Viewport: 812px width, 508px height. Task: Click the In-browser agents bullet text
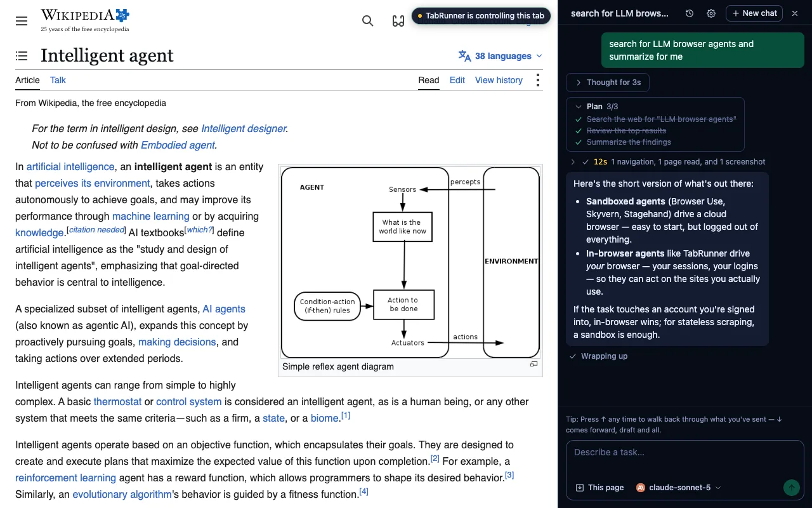tap(673, 272)
